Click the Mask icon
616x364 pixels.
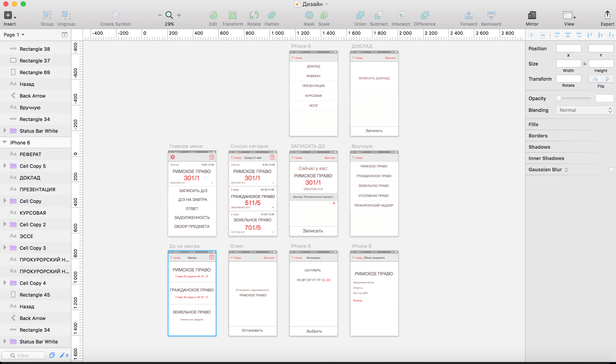pos(309,15)
